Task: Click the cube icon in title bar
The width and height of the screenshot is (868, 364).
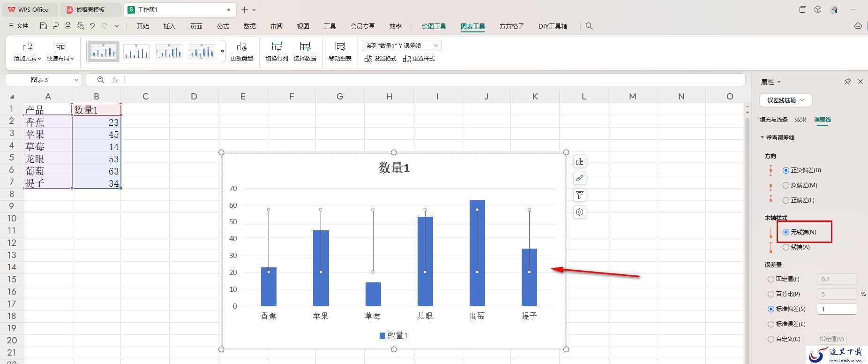Action: tap(818, 9)
